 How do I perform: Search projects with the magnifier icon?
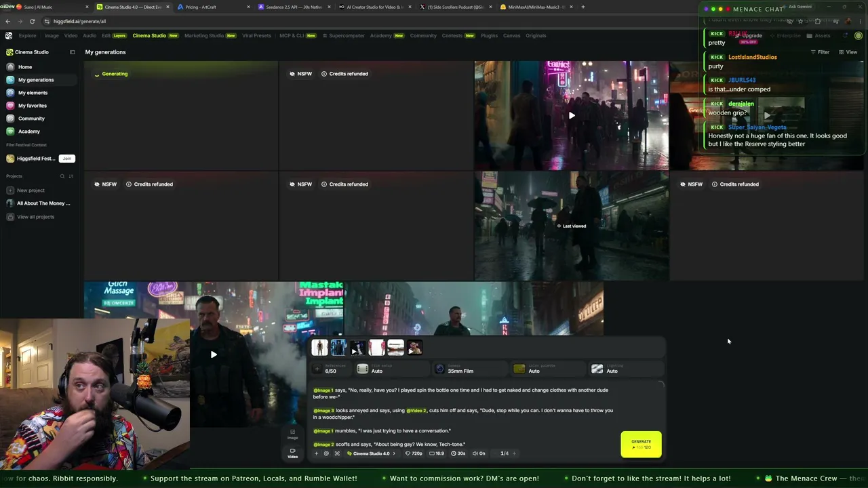coord(62,176)
